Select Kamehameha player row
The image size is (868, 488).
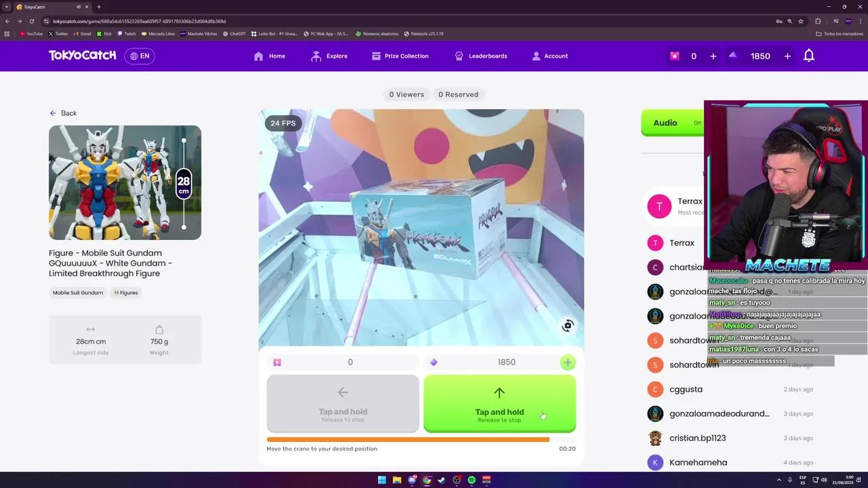(x=731, y=462)
